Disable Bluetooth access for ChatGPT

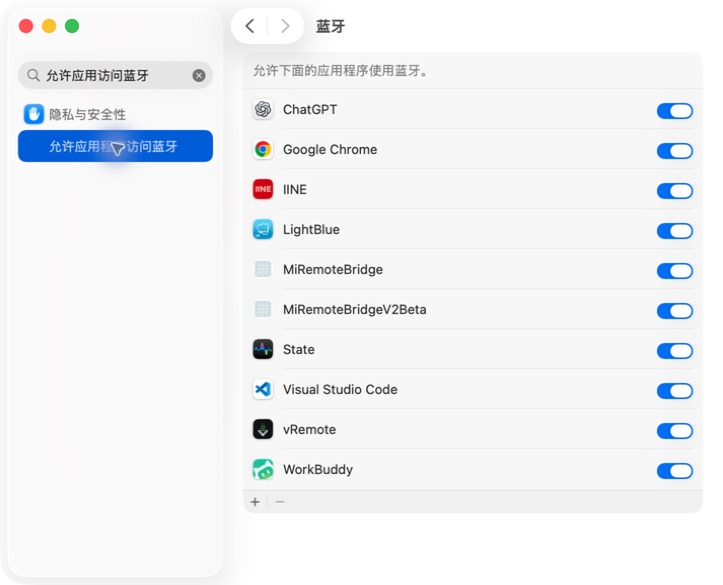[x=675, y=111]
